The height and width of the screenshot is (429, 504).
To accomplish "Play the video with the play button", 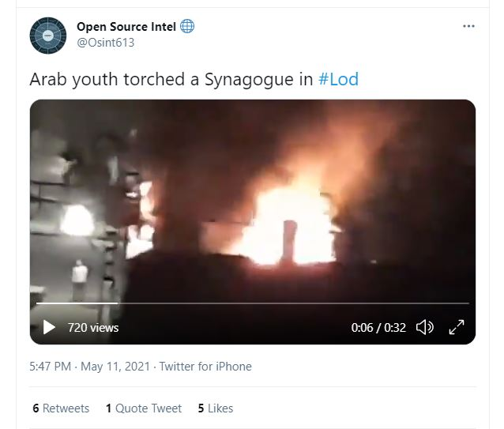I will tap(49, 327).
